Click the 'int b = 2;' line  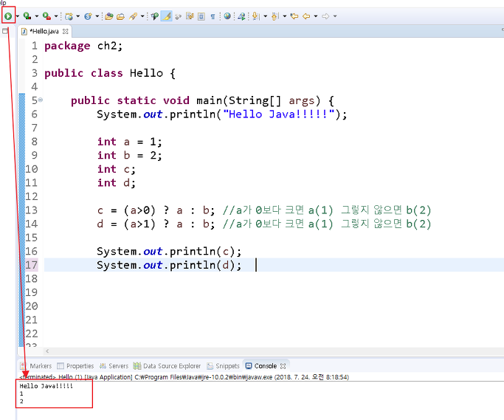point(129,155)
